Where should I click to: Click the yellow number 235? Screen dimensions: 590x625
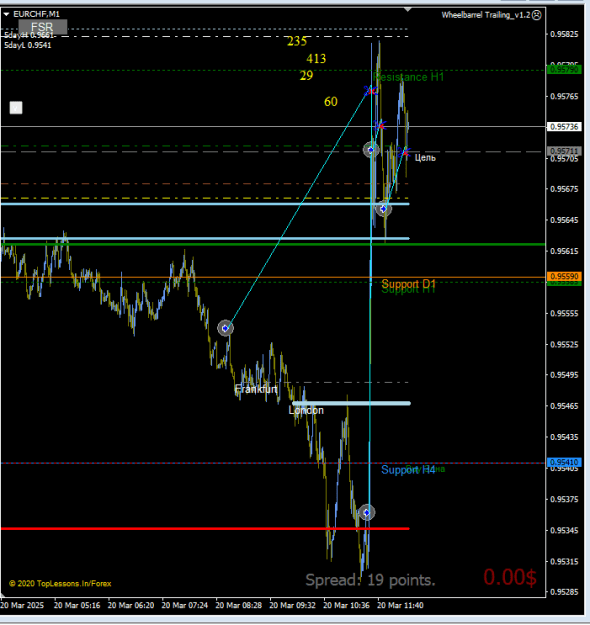coord(297,41)
